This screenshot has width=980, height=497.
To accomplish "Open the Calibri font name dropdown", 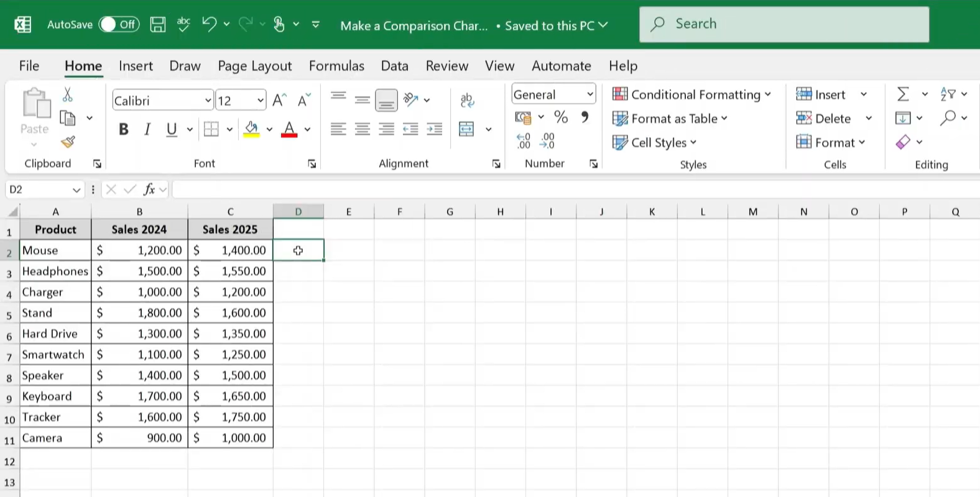I will tap(208, 100).
